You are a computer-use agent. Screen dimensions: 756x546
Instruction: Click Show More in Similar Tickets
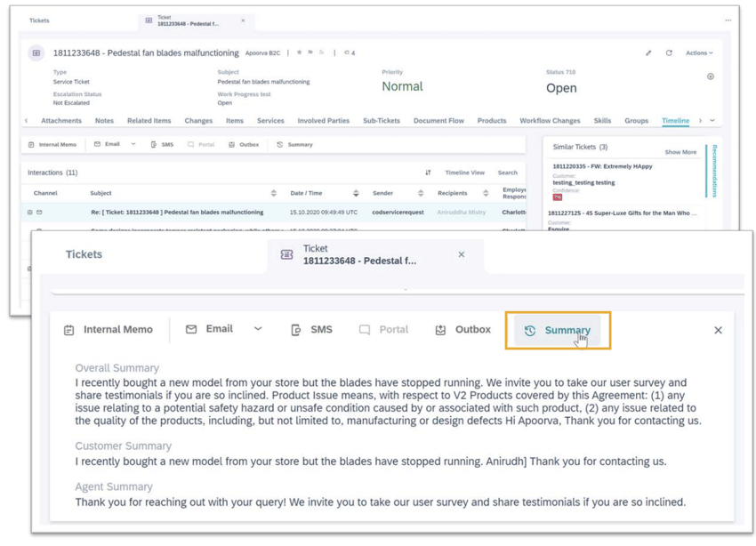(x=680, y=152)
